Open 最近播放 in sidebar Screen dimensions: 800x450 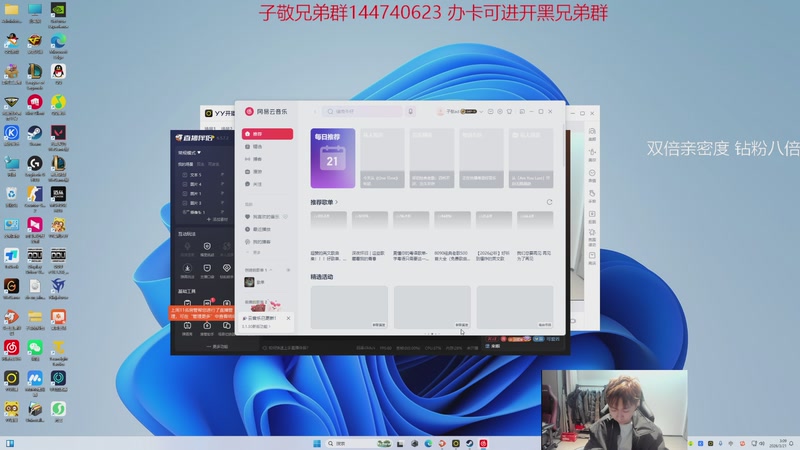coord(258,229)
